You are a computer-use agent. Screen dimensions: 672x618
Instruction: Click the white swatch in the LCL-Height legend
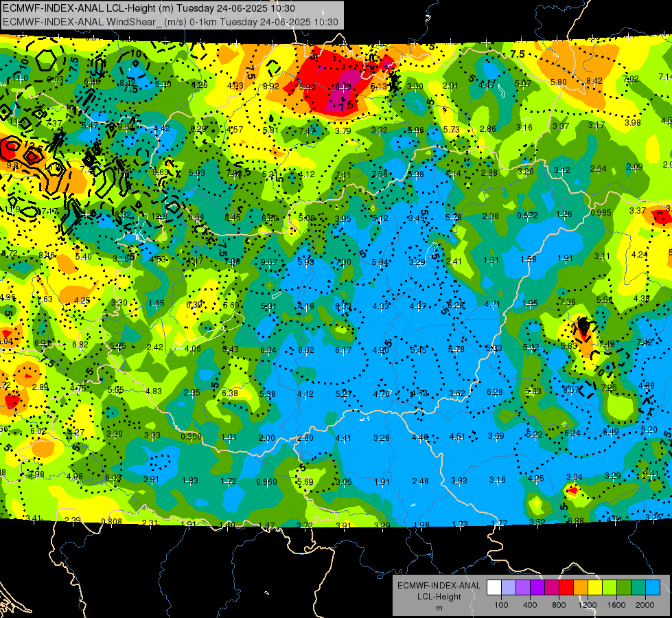click(x=494, y=588)
